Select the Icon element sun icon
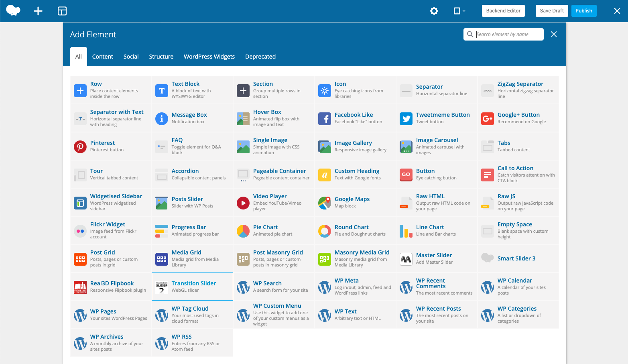This screenshot has height=364, width=628. point(325,91)
